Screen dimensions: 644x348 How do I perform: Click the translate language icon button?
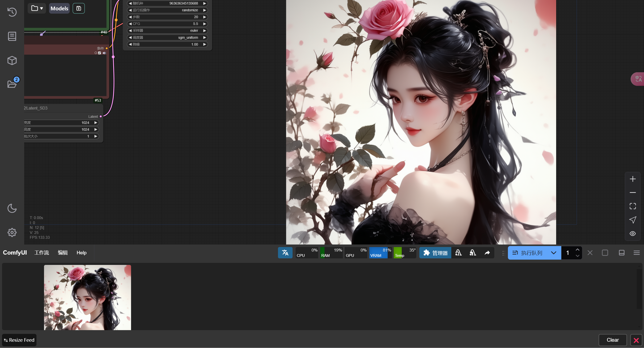(285, 253)
